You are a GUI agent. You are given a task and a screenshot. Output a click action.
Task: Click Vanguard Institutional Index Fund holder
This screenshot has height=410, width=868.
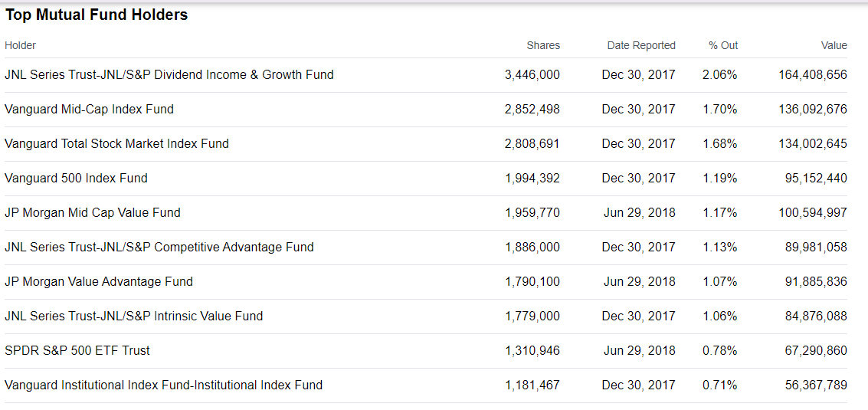click(x=163, y=385)
